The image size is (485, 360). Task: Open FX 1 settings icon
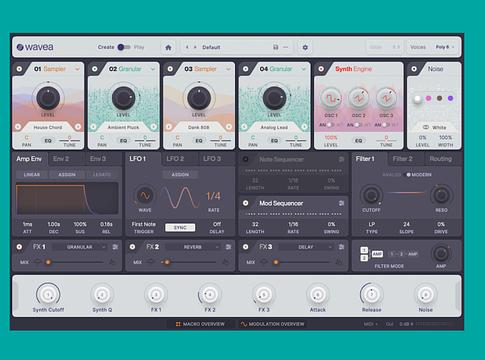coord(115,247)
